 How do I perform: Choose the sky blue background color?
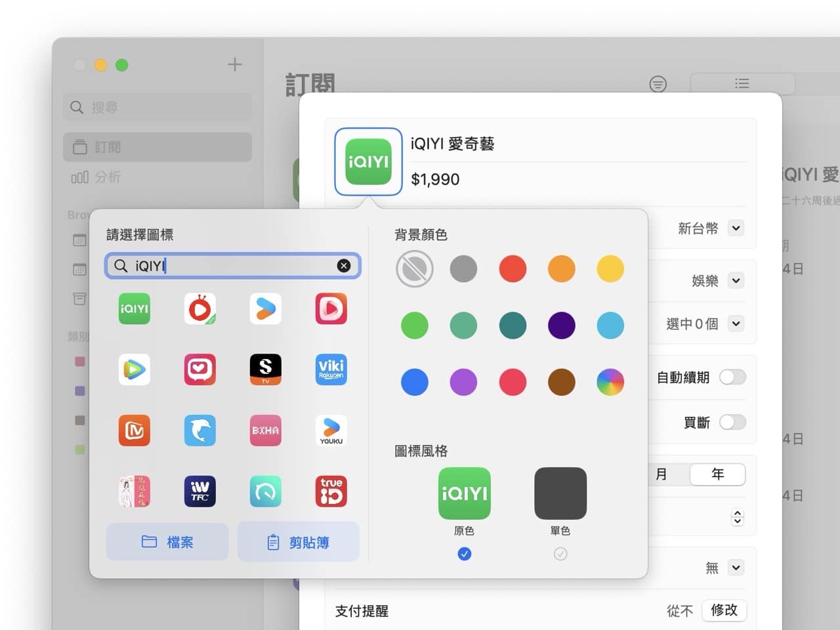(x=610, y=325)
